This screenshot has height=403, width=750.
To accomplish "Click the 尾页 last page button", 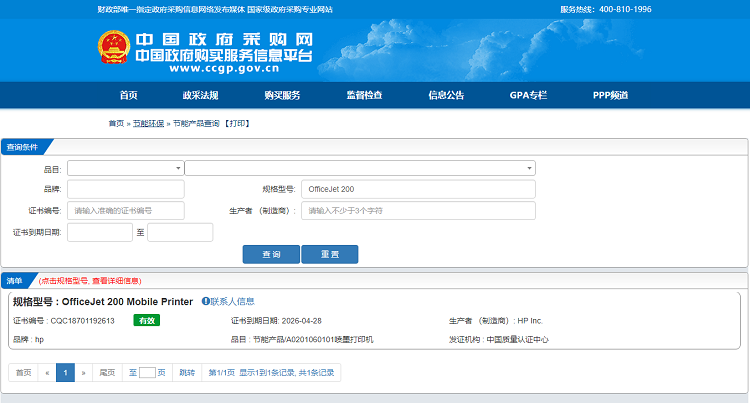I will [x=107, y=372].
